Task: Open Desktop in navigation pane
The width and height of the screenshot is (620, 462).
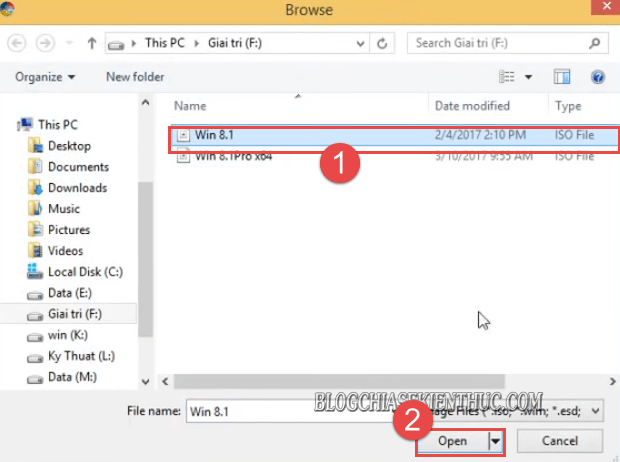Action: tap(69, 146)
